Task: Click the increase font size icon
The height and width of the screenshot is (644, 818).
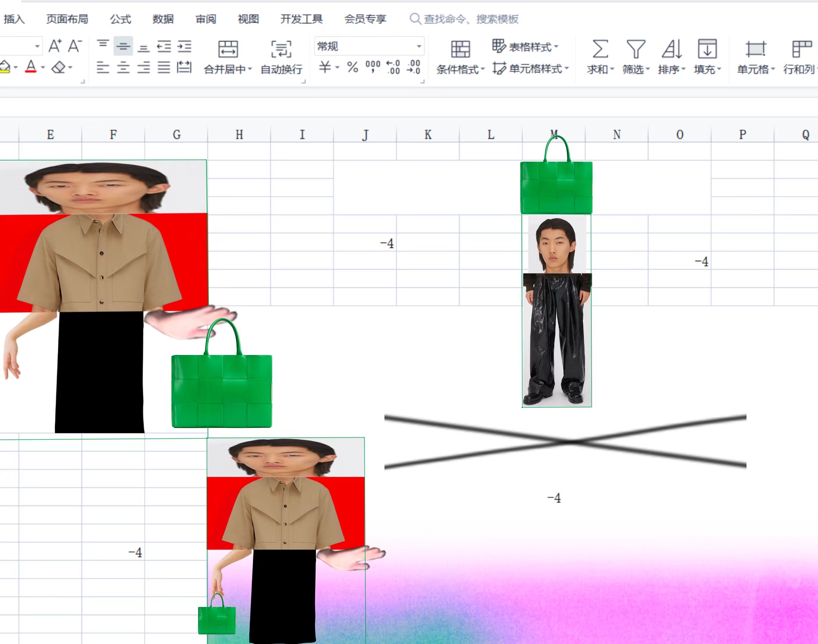Action: [55, 46]
